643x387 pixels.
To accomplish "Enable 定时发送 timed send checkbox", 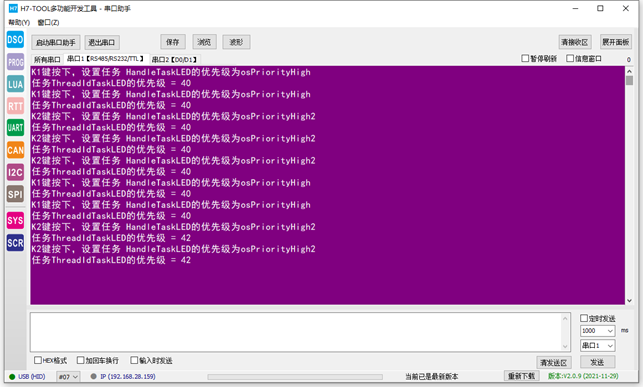I will [584, 318].
